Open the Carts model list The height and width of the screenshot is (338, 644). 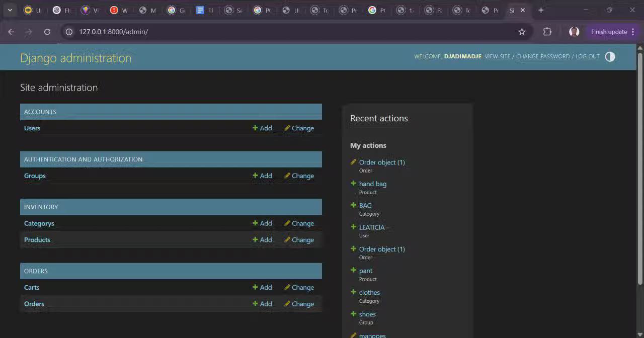[32, 288]
